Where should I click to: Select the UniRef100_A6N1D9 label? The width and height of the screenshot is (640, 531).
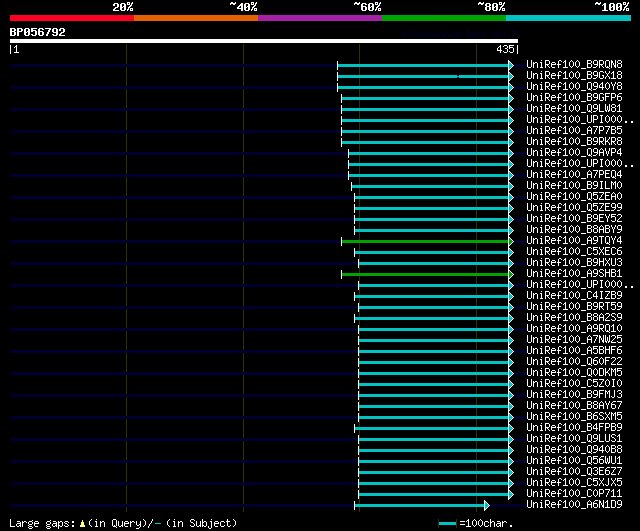[x=574, y=505]
